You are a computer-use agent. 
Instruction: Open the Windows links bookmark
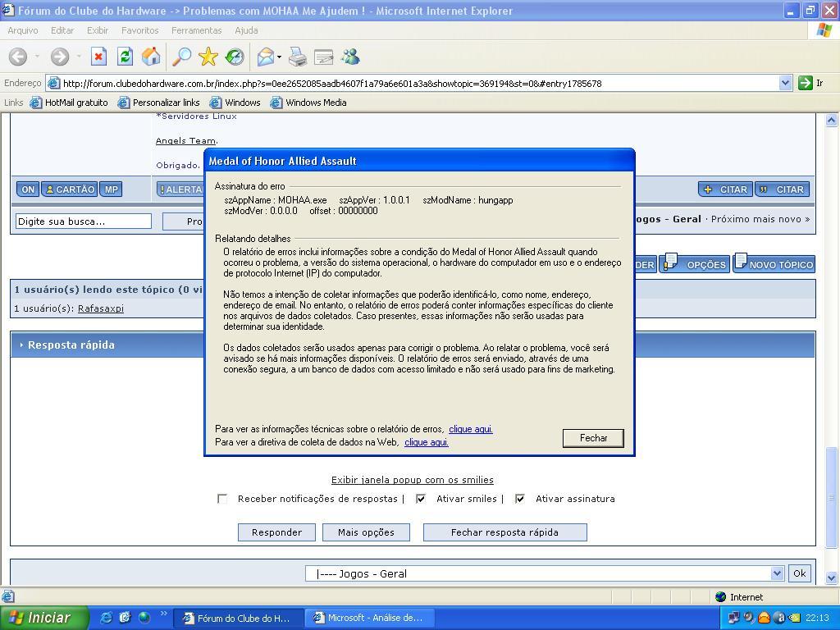(x=235, y=103)
